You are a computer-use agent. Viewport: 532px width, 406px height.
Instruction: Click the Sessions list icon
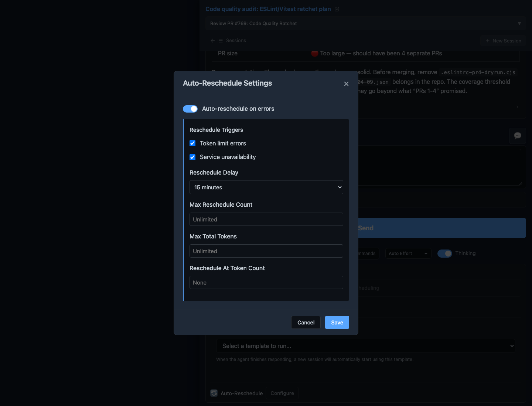click(221, 41)
